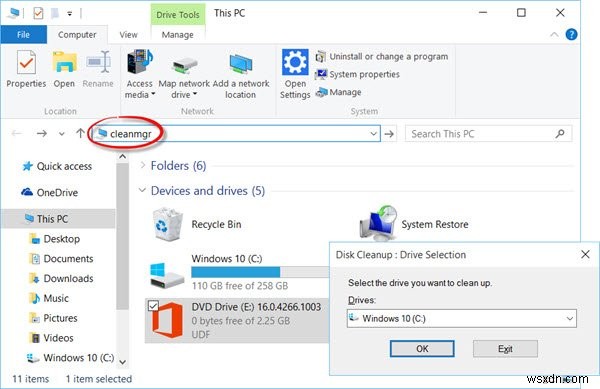Click the Up one level arrow

(x=80, y=133)
